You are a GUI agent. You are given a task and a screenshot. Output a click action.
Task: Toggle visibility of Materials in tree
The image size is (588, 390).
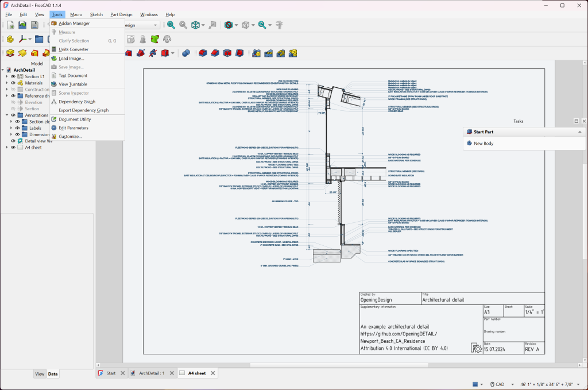point(13,83)
